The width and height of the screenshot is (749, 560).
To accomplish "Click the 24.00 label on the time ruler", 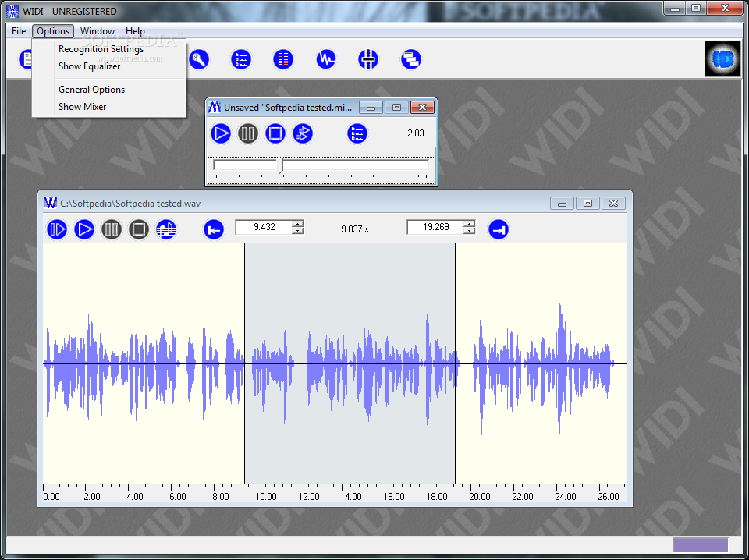I will 566,497.
